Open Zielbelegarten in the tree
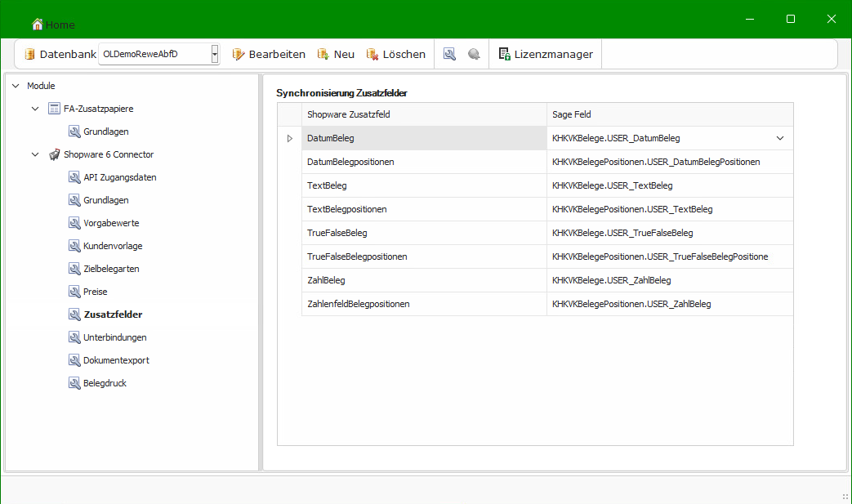The image size is (852, 504). (111, 268)
